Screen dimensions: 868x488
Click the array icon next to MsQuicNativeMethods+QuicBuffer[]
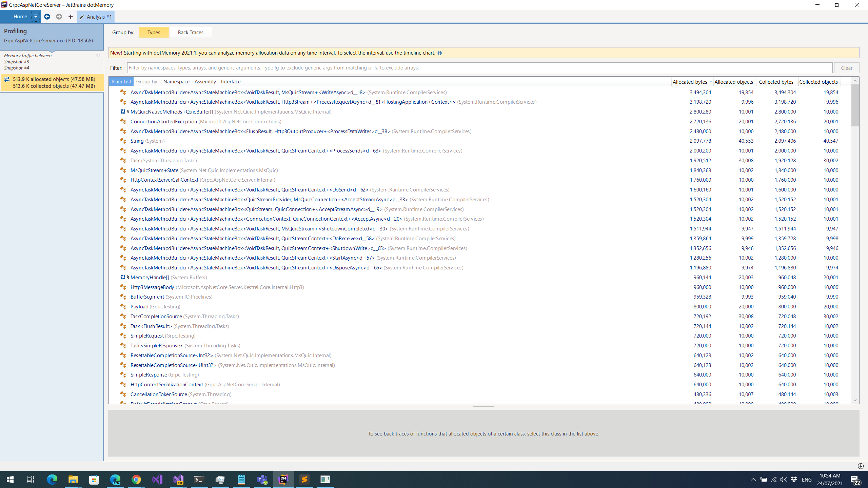tap(123, 111)
